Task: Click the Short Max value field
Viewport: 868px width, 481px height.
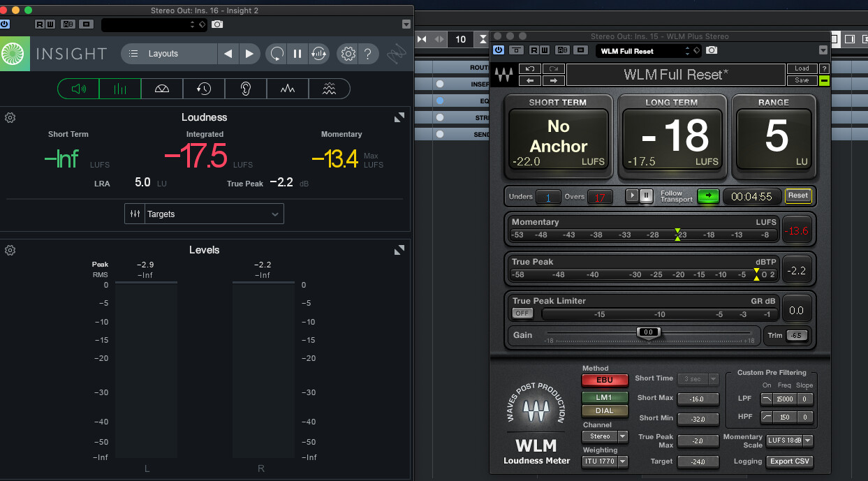Action: (698, 399)
